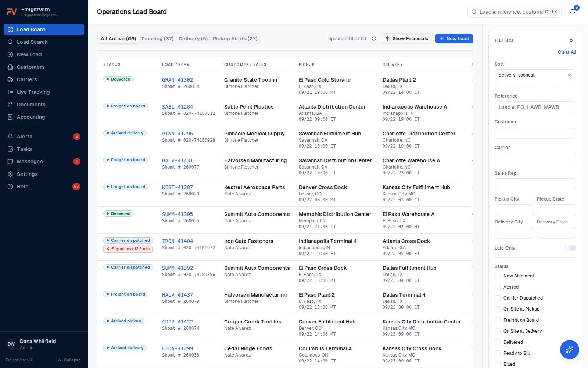Click Show Financials button
The image size is (588, 368).
(406, 39)
